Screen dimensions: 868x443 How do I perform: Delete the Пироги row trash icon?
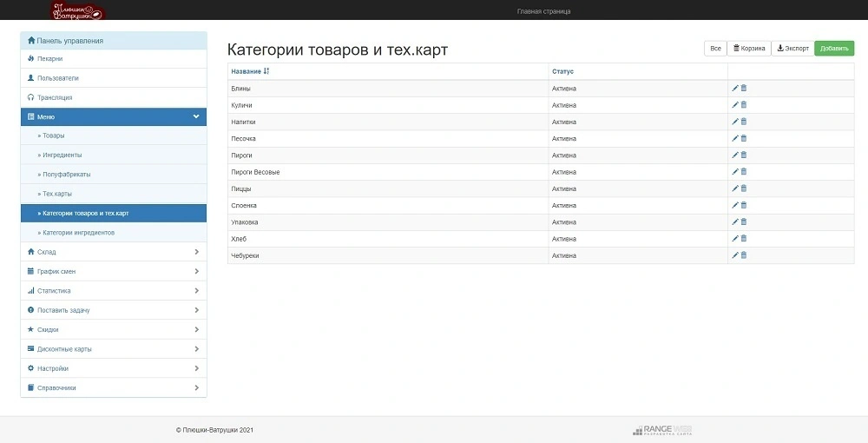point(744,155)
